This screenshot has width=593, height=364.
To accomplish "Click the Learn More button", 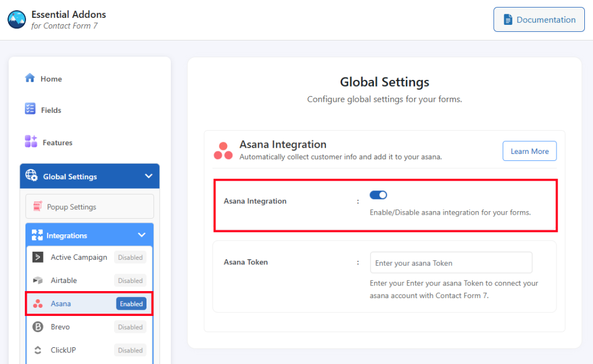I will point(529,151).
